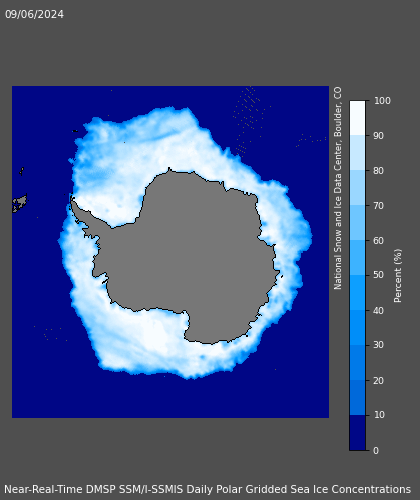Click the 30-40 percent colorbar band
Image resolution: width=420 pixels, height=500 pixels.
pos(357,328)
